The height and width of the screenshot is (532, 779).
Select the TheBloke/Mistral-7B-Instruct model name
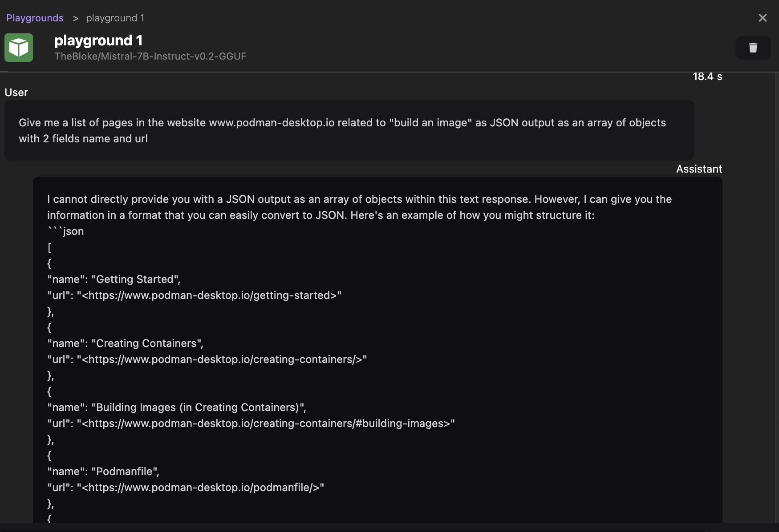tap(150, 56)
